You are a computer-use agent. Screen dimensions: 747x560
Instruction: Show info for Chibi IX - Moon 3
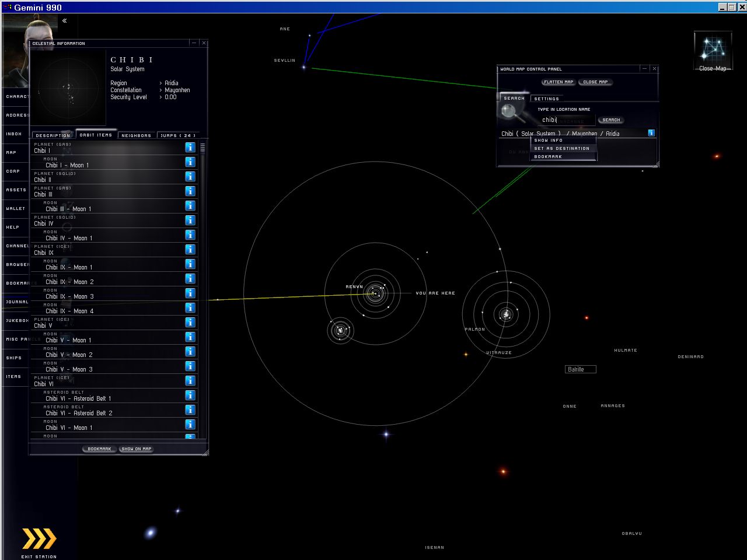[190, 293]
